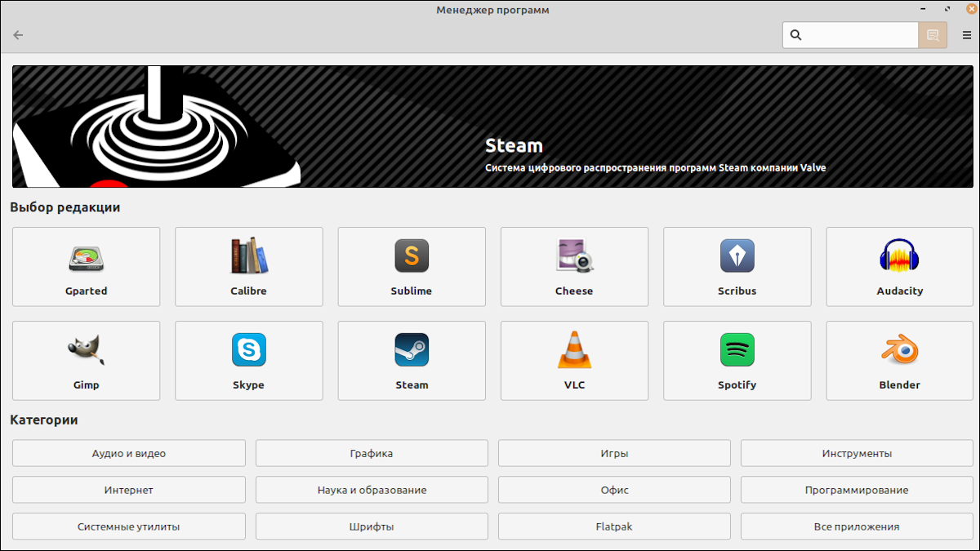Image resolution: width=980 pixels, height=551 pixels.
Task: Click the Skype application icon
Action: (x=248, y=361)
